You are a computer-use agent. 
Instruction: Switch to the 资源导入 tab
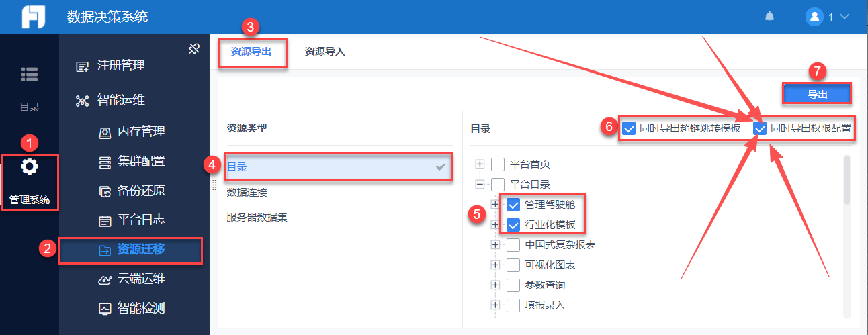click(324, 51)
